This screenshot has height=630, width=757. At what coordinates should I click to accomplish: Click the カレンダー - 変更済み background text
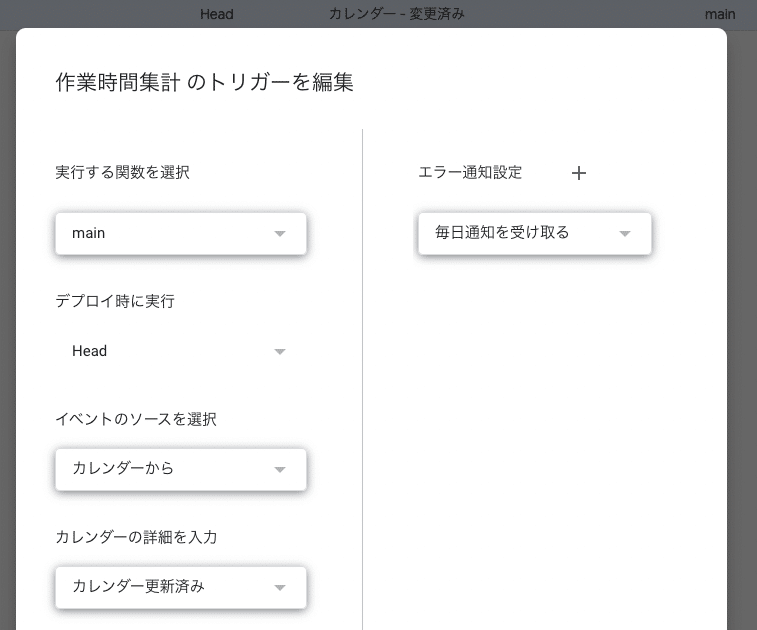click(x=397, y=14)
